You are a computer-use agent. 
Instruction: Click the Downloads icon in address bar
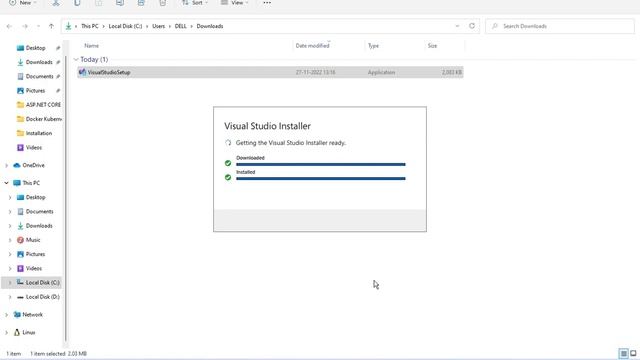click(68, 26)
